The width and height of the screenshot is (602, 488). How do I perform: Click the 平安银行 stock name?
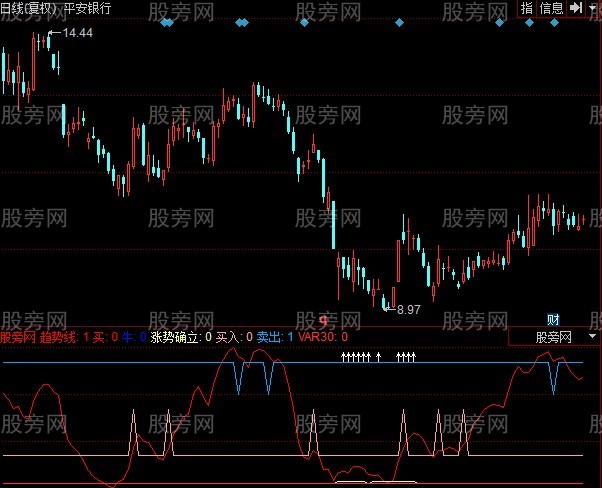pos(87,8)
